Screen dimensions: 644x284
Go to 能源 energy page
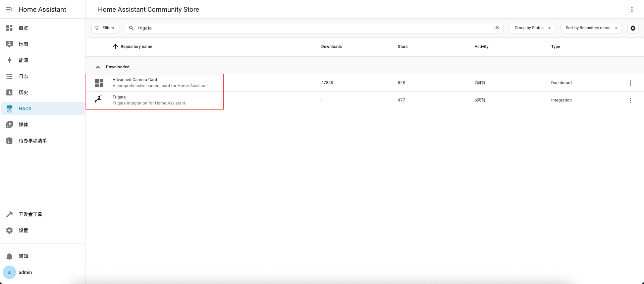tap(23, 60)
